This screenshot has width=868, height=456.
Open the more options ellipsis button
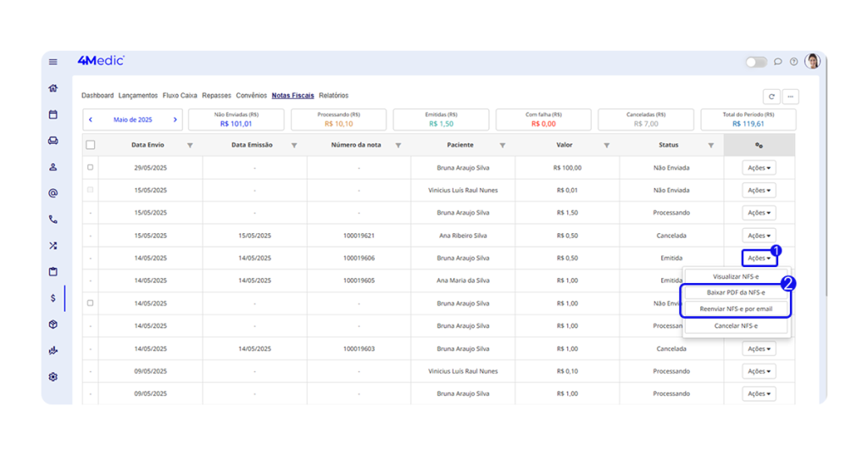[x=791, y=97]
